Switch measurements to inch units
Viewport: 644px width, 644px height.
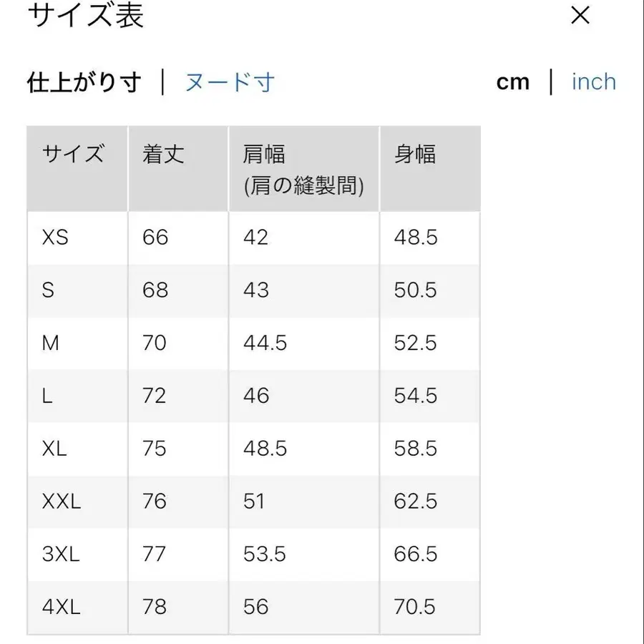[592, 82]
